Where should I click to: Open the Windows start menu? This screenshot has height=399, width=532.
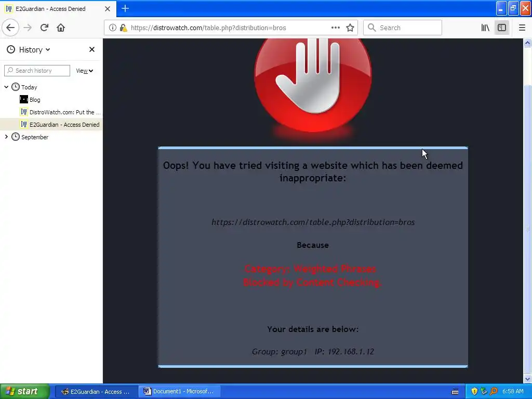[x=24, y=391]
